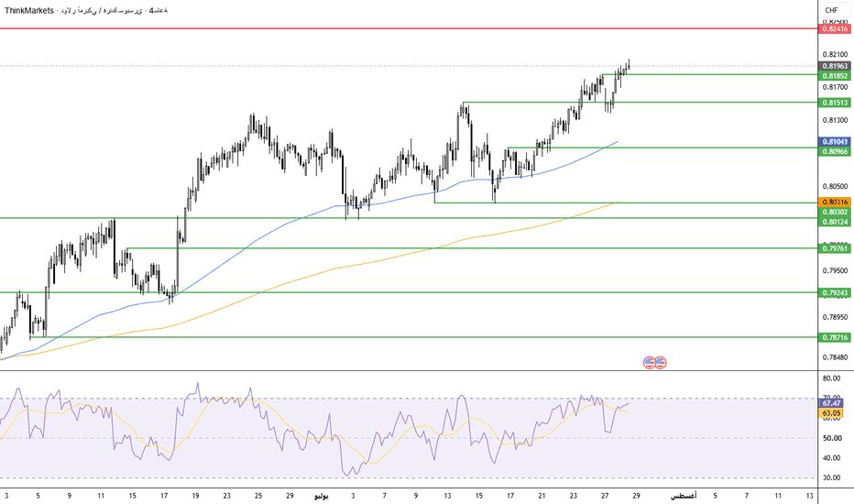Select the green 0.81852 level label

click(835, 76)
